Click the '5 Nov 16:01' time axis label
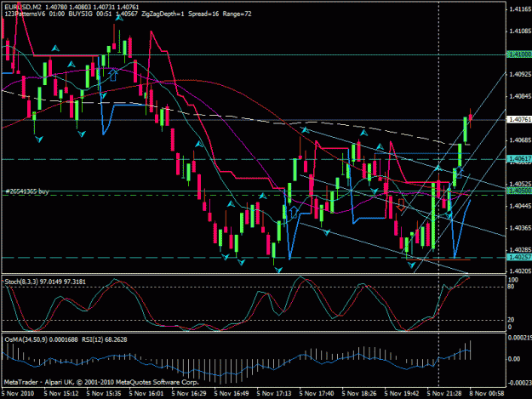This screenshot has width=532, height=399. [146, 393]
